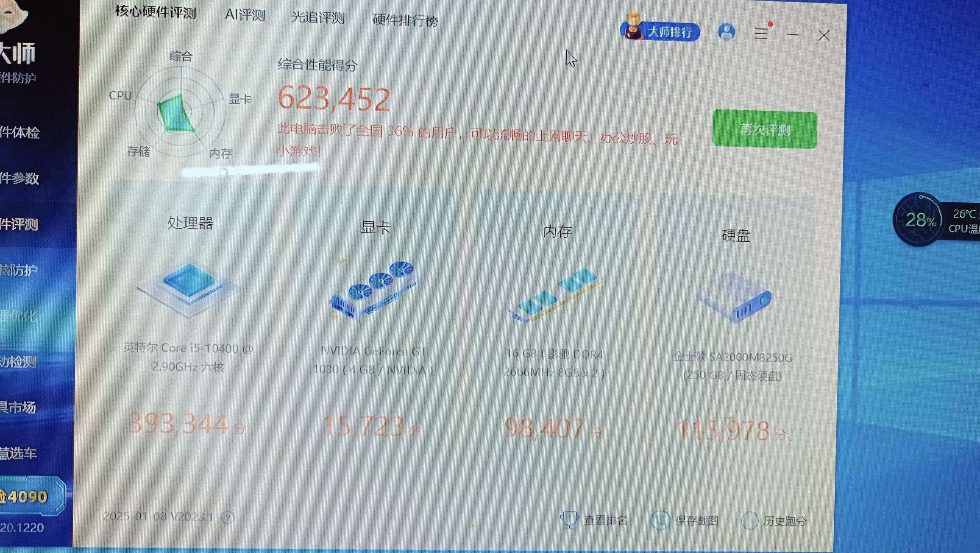The height and width of the screenshot is (553, 980).
Task: Click the CPU usage 28% floating widget
Action: tap(920, 220)
